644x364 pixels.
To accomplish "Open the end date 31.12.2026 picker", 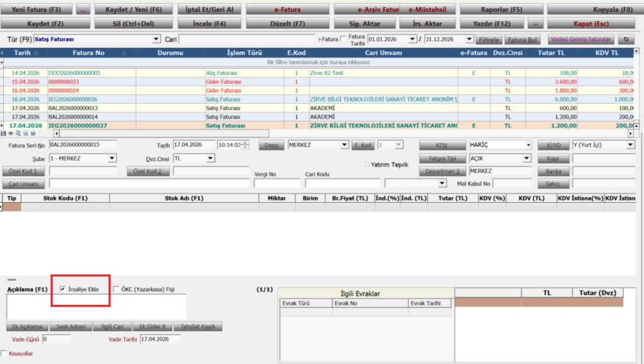I will click(469, 39).
